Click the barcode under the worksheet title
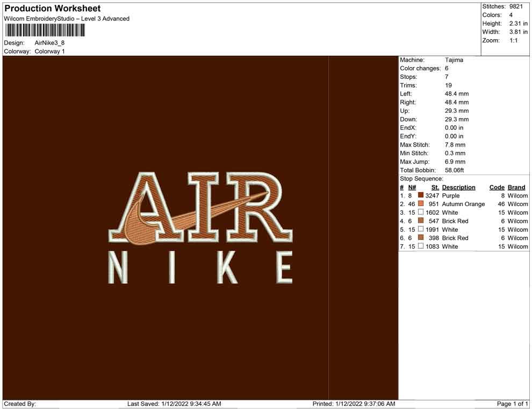This screenshot has width=532, height=409. [45, 30]
